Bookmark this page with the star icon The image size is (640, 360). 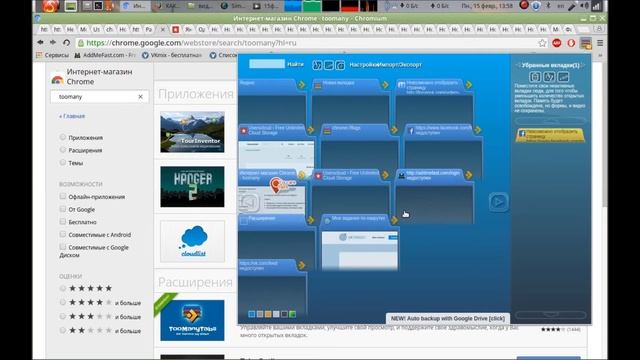[x=542, y=43]
